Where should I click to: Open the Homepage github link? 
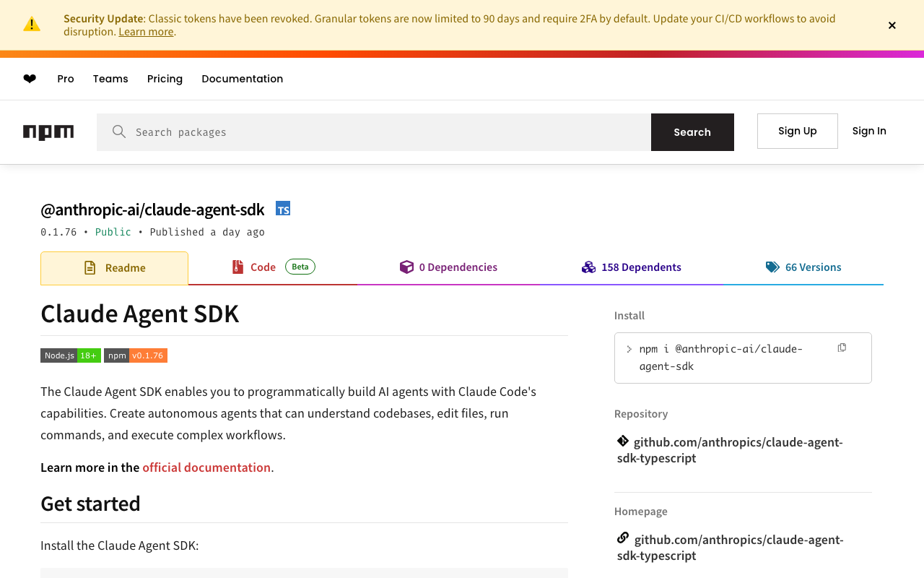point(731,548)
